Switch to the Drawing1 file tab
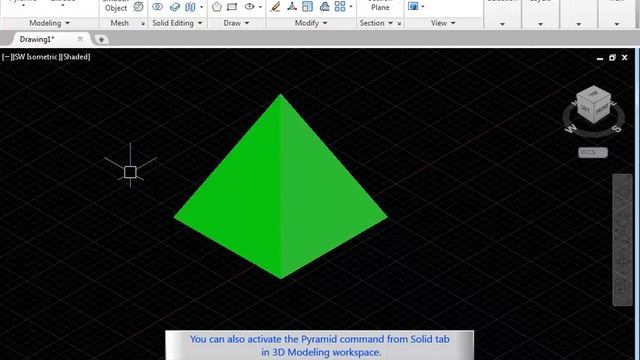 (x=37, y=39)
